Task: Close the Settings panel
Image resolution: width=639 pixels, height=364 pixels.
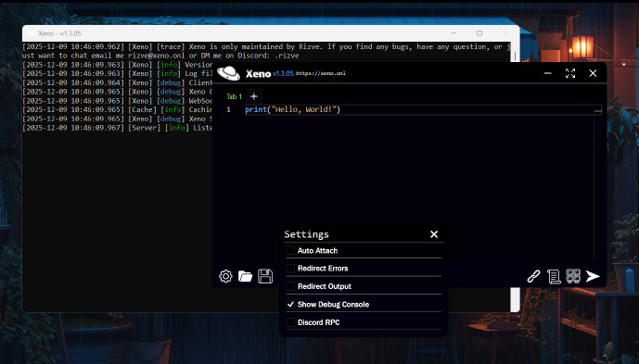Action: [434, 234]
